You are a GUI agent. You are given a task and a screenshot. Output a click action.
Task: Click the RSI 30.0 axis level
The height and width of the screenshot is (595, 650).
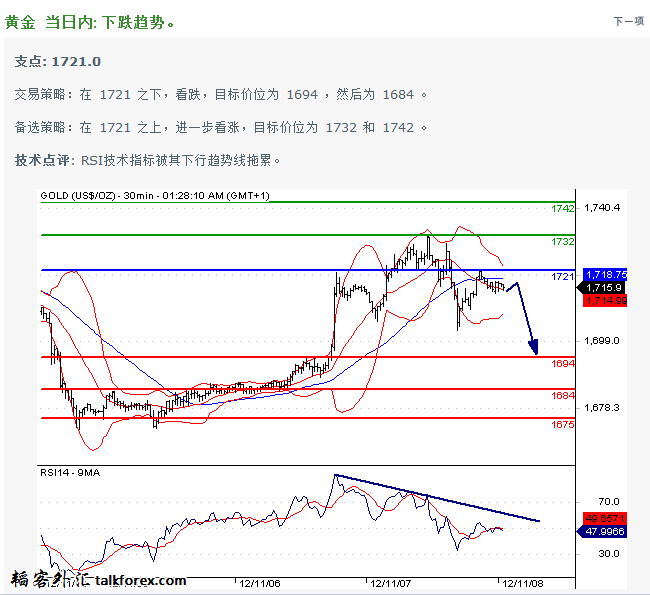[x=609, y=554]
